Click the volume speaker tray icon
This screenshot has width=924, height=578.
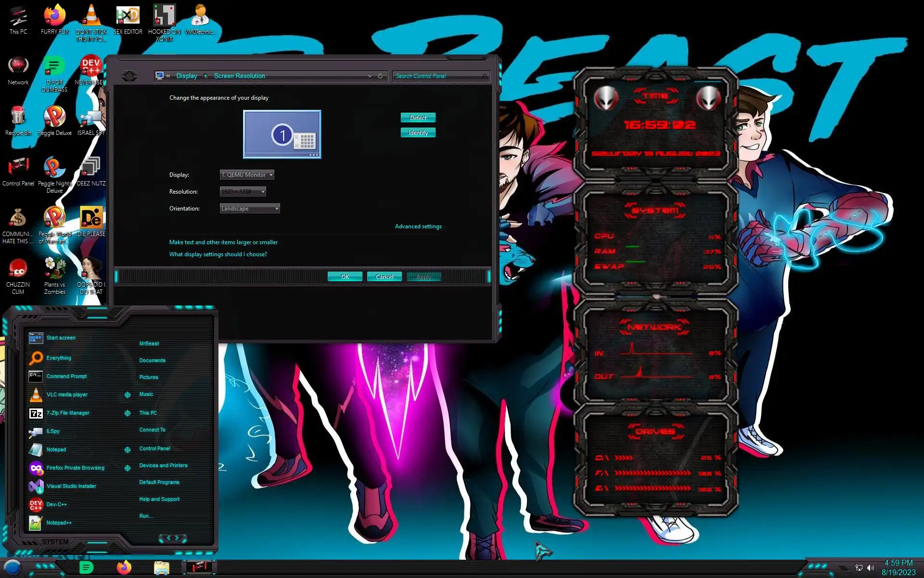[871, 568]
